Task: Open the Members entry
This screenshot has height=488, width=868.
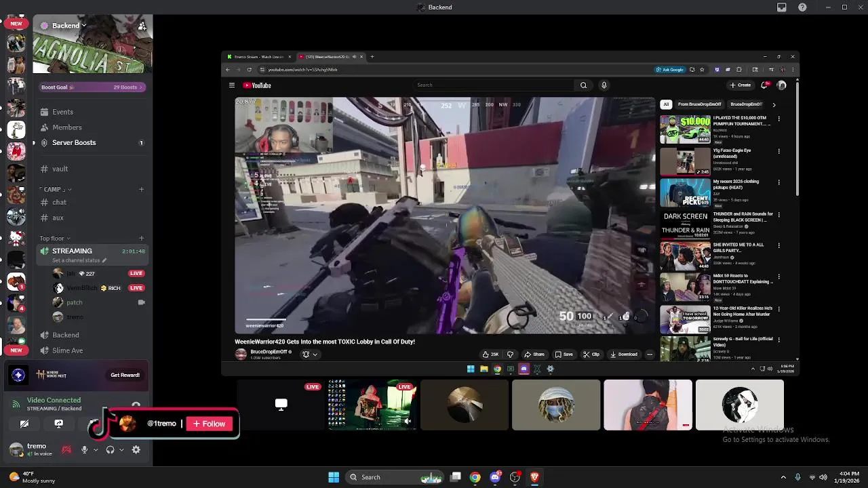Action: [92, 127]
